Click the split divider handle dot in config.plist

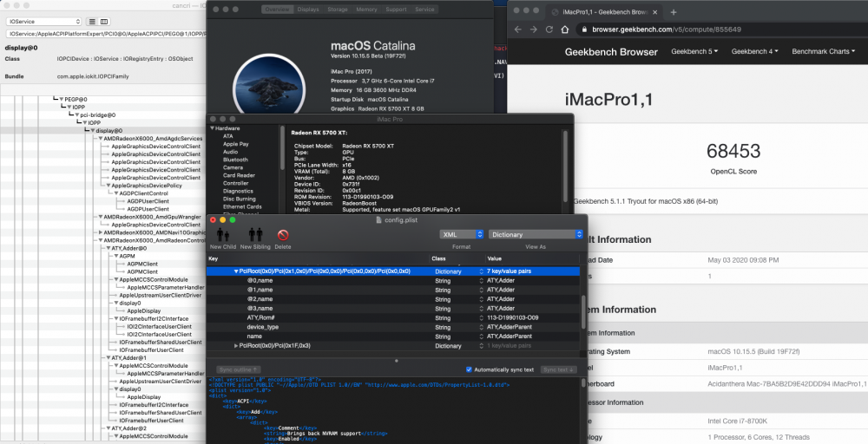point(397,361)
